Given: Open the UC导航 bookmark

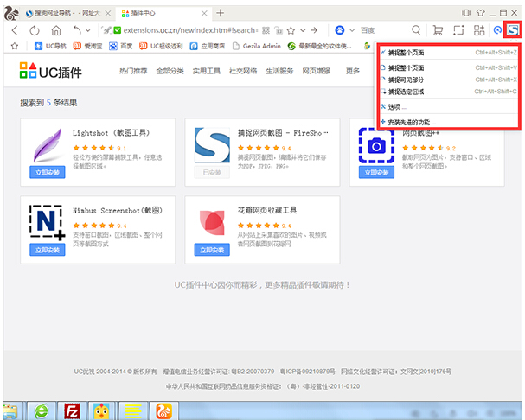Looking at the screenshot, I should [x=50, y=46].
